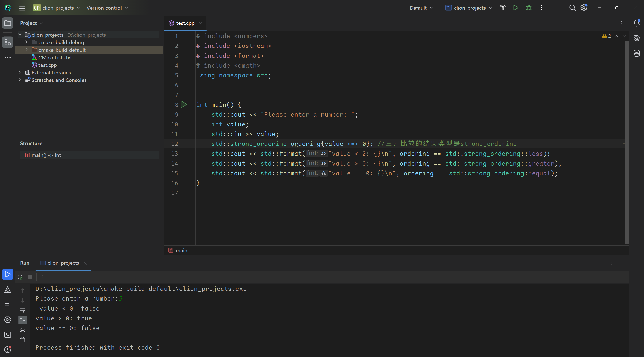Expand External Libraries tree node
Image resolution: width=644 pixels, height=357 pixels.
point(20,72)
